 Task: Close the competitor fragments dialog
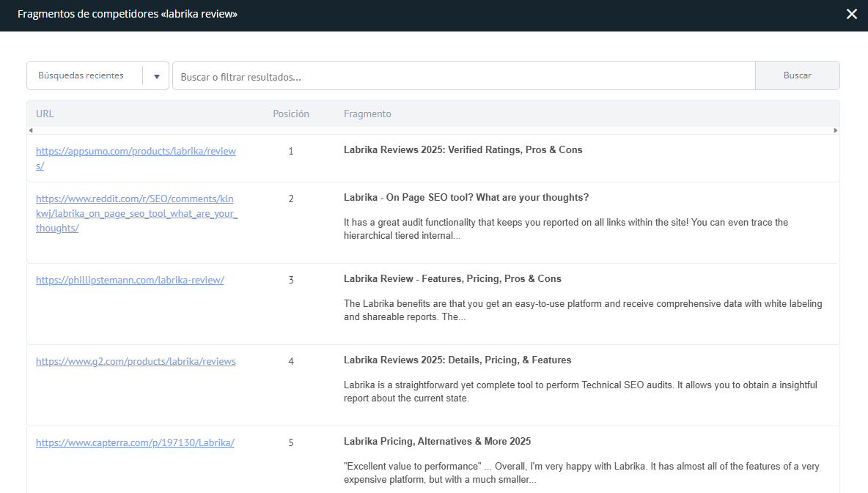tap(851, 15)
